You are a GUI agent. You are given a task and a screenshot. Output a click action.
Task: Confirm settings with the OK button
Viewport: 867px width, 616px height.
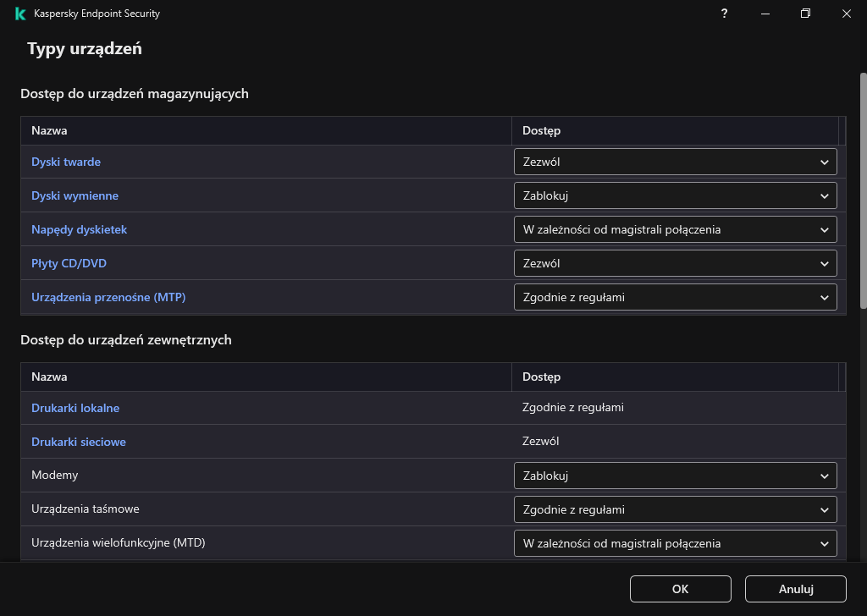(x=680, y=589)
